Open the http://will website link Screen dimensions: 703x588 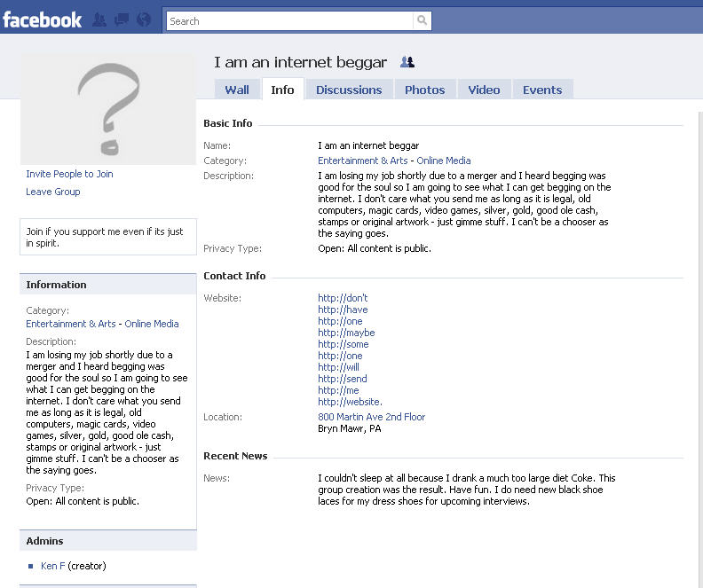coord(338,367)
